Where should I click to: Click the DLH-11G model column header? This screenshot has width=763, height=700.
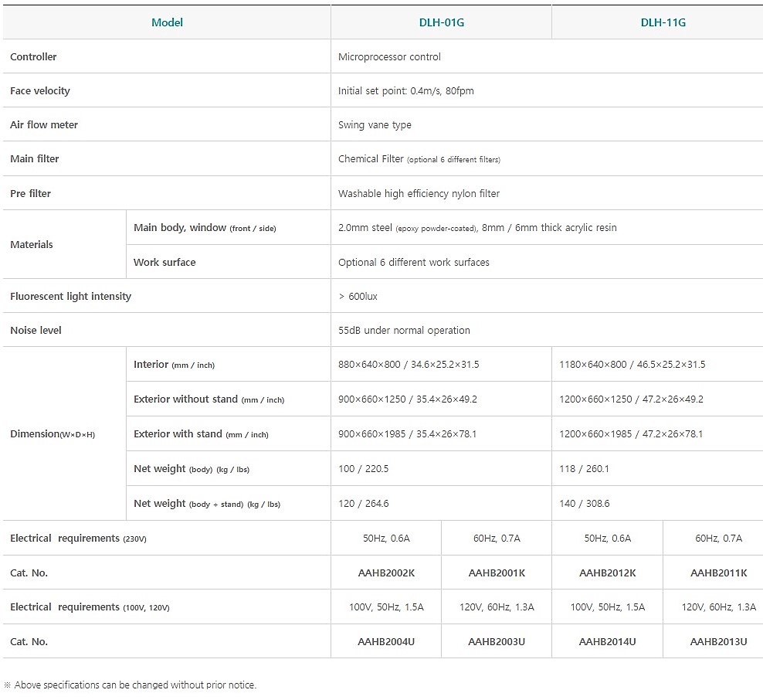tap(663, 22)
